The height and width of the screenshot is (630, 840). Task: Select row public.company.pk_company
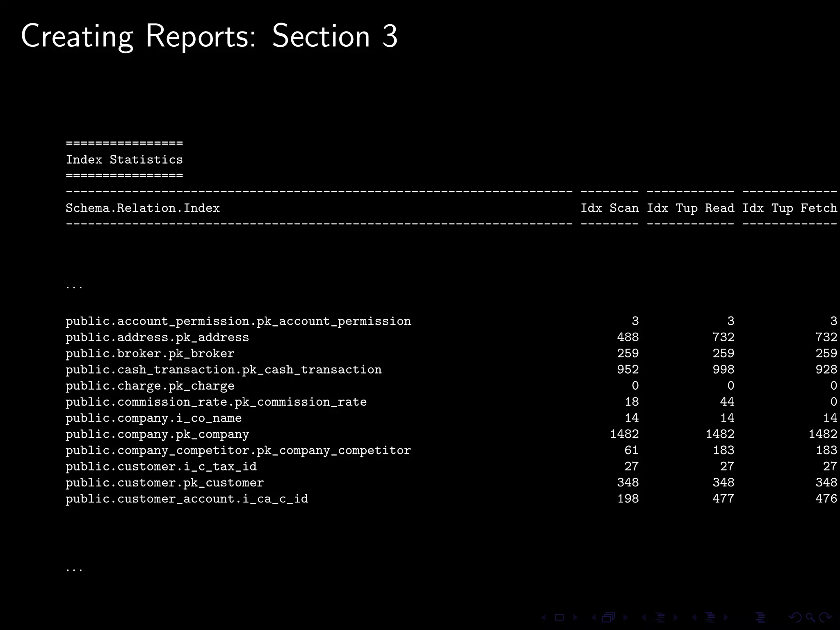pyautogui.click(x=451, y=434)
